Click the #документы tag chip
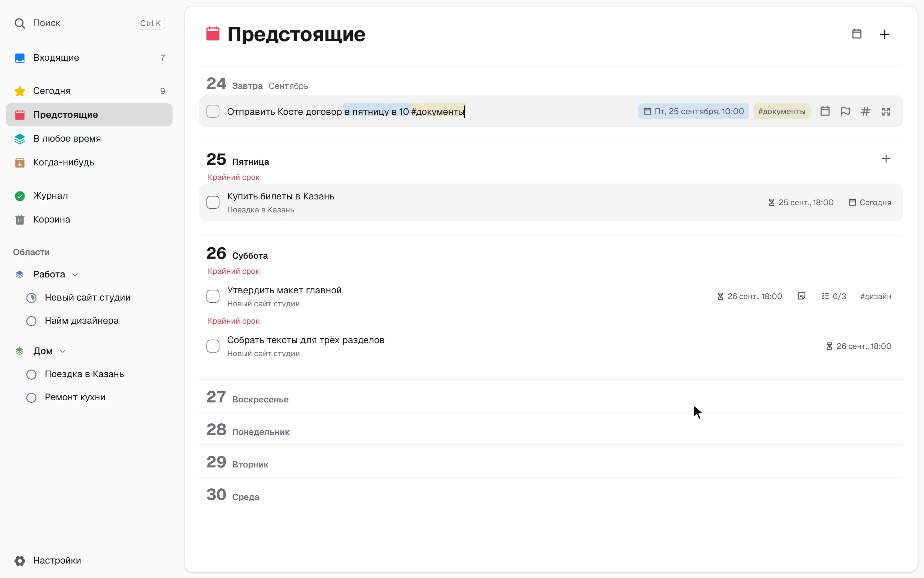The width and height of the screenshot is (924, 578). 781,111
